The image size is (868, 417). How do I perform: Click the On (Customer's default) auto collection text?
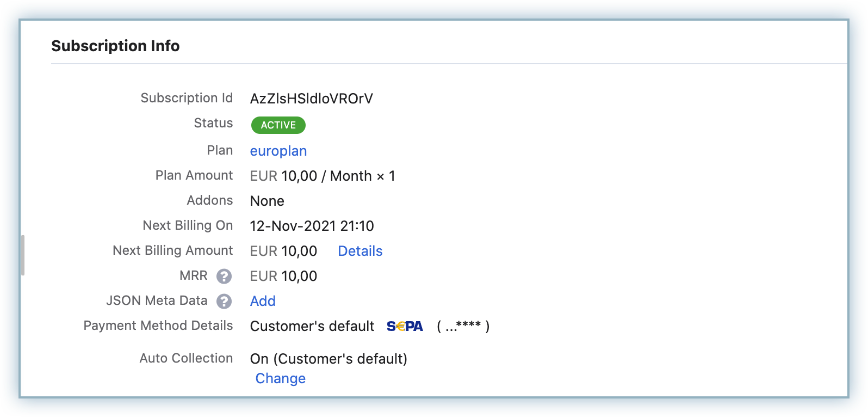pyautogui.click(x=328, y=359)
